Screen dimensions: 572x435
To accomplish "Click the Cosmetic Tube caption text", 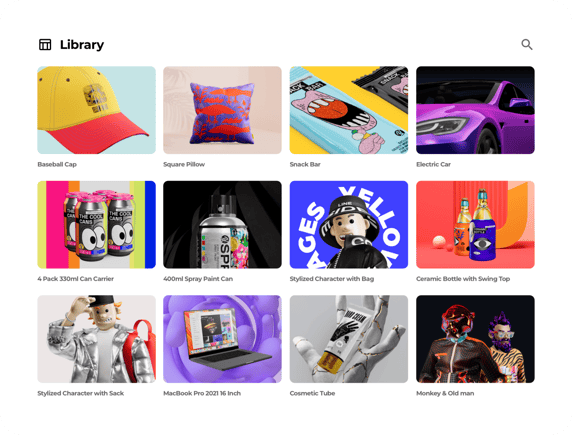I will pyautogui.click(x=312, y=393).
